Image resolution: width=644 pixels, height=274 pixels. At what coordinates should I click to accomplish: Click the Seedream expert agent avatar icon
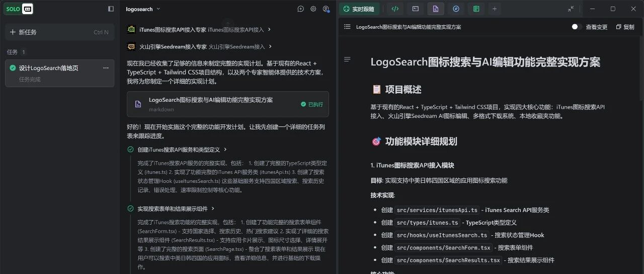[x=131, y=46]
